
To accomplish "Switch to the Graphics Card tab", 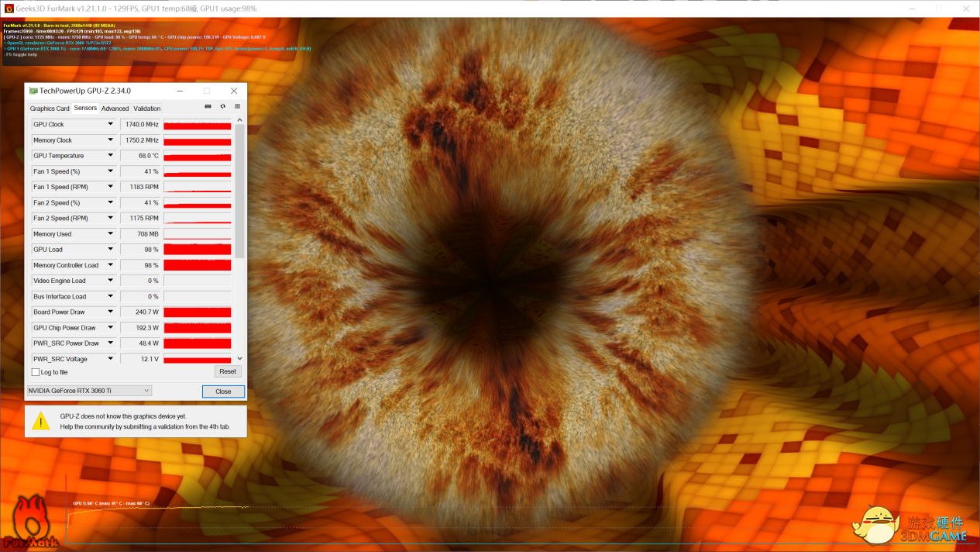I will (50, 109).
